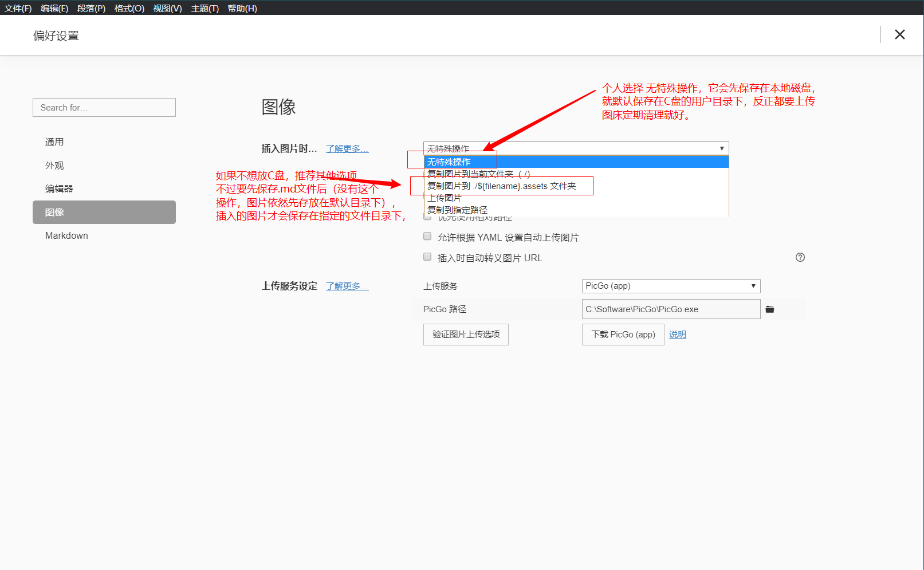Go to the 编辑器 settings section
Image resolution: width=924 pixels, height=570 pixels.
click(104, 189)
